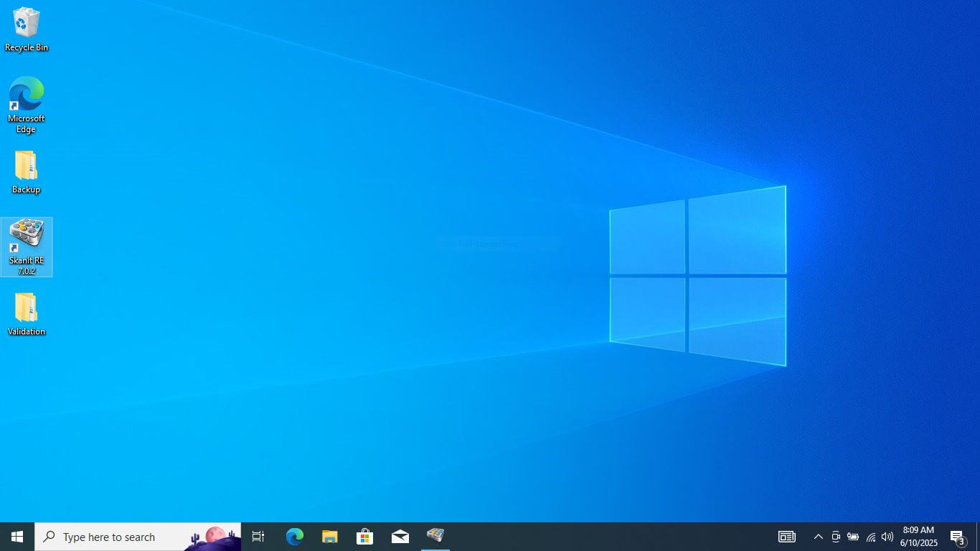Open the Action Center notifications
This screenshot has width=980, height=551.
957,537
